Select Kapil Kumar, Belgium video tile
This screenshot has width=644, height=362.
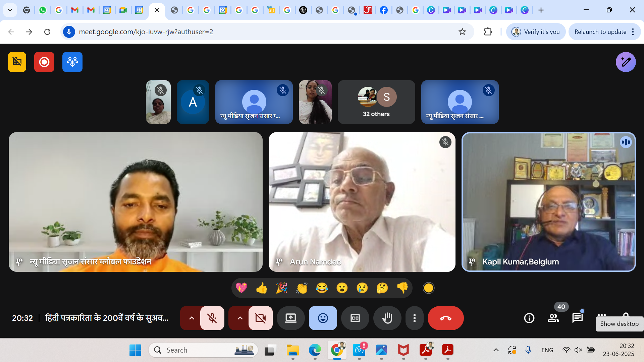click(549, 202)
